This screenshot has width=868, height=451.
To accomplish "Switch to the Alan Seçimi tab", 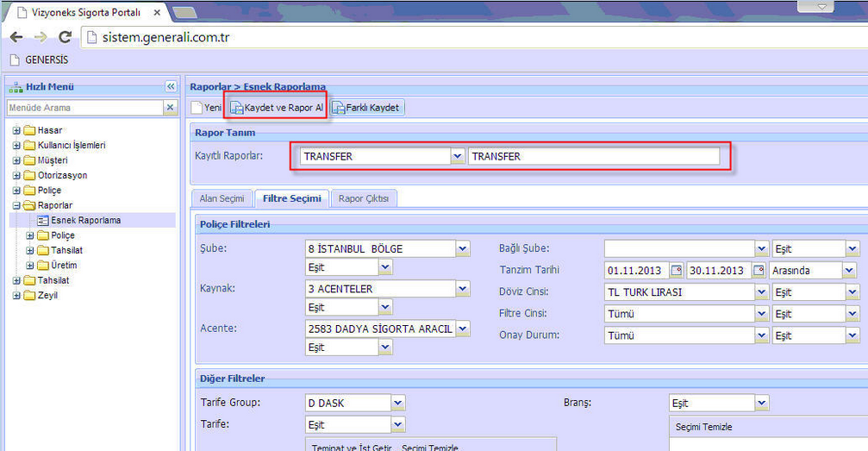I will coord(222,198).
